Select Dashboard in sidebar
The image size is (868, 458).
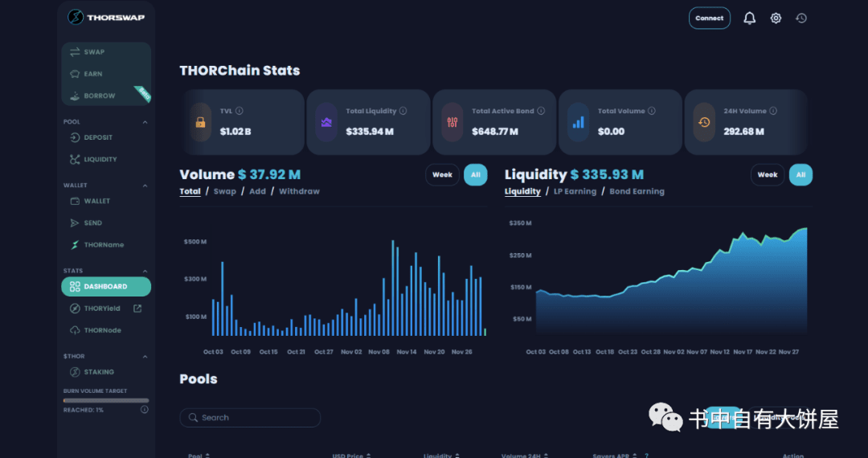[x=106, y=287]
